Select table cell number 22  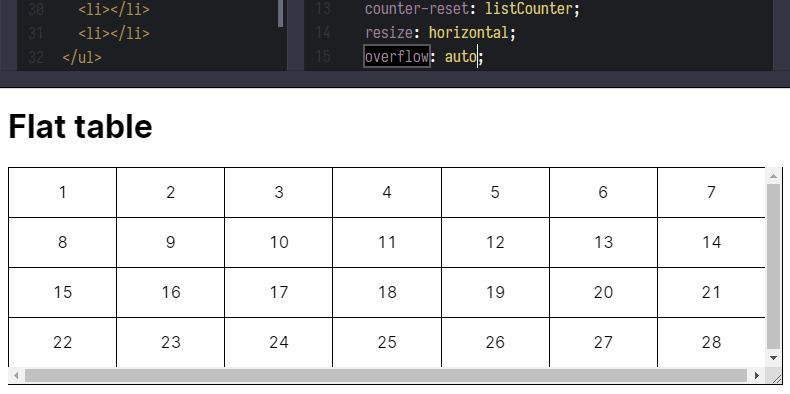(62, 342)
